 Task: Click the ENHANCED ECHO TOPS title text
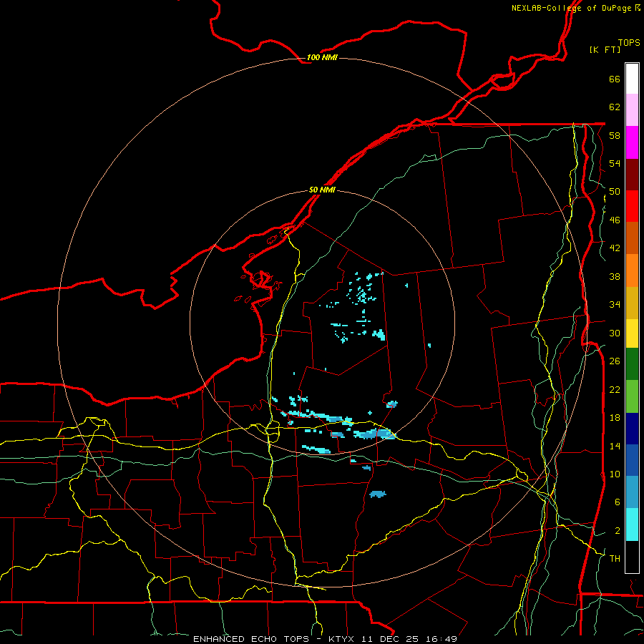(251, 639)
